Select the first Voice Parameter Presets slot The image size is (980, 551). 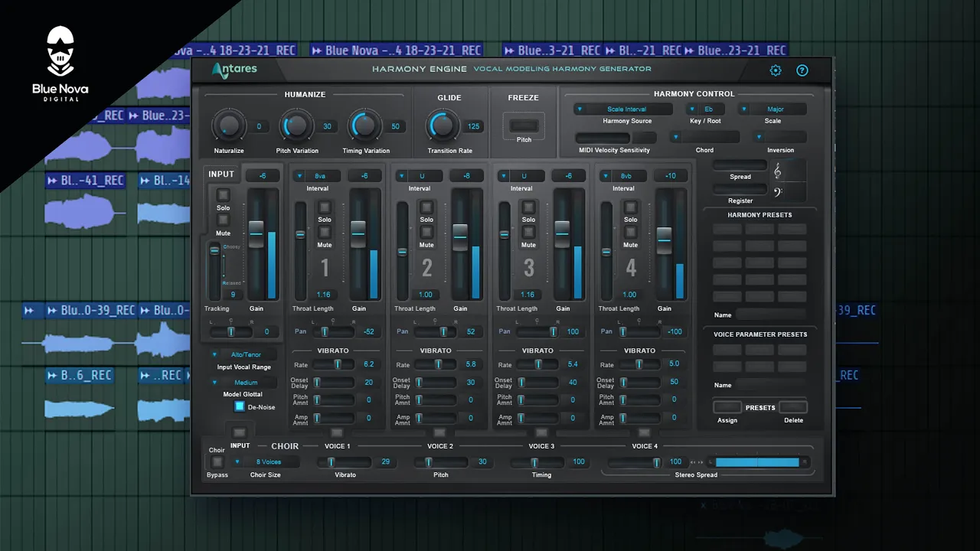click(727, 350)
